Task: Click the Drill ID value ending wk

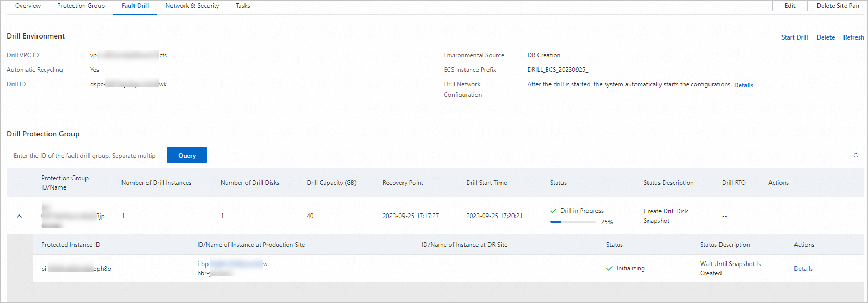Action: (x=128, y=84)
